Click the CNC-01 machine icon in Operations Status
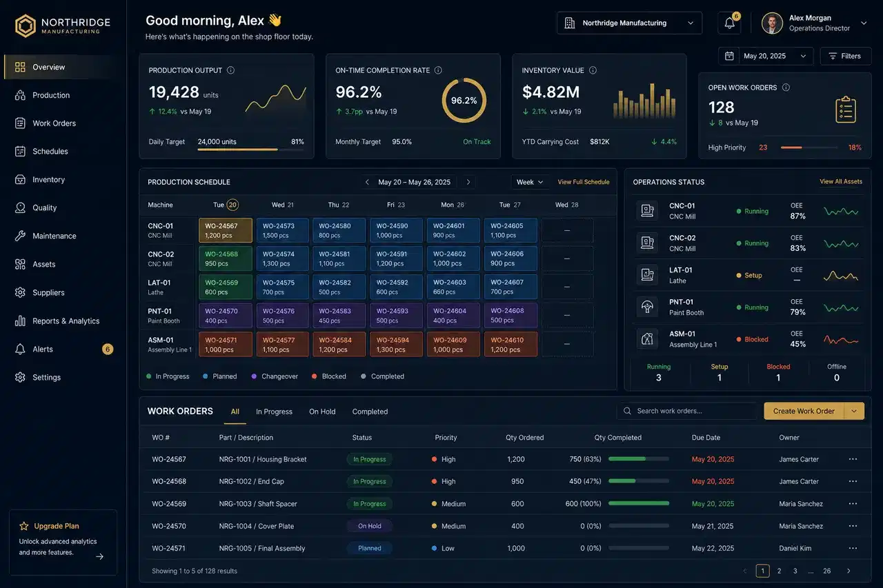Viewport: 883px width, 588px height. click(x=646, y=211)
